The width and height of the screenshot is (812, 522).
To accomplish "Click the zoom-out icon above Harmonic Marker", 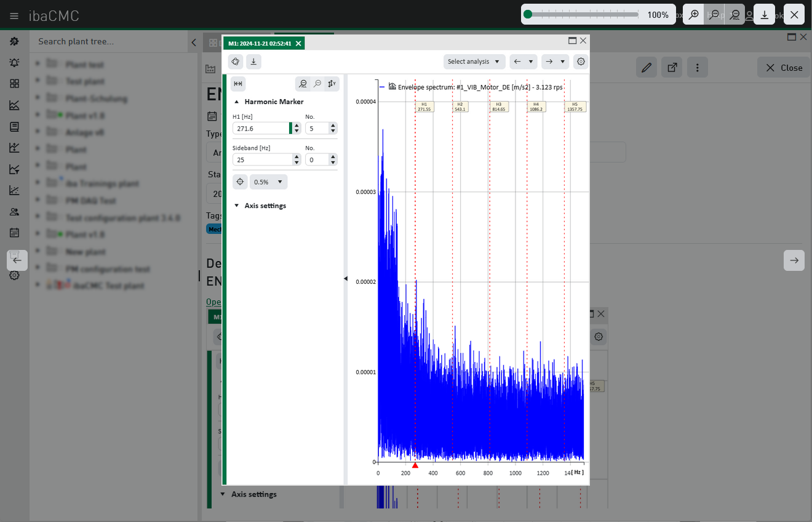I will [x=317, y=84].
